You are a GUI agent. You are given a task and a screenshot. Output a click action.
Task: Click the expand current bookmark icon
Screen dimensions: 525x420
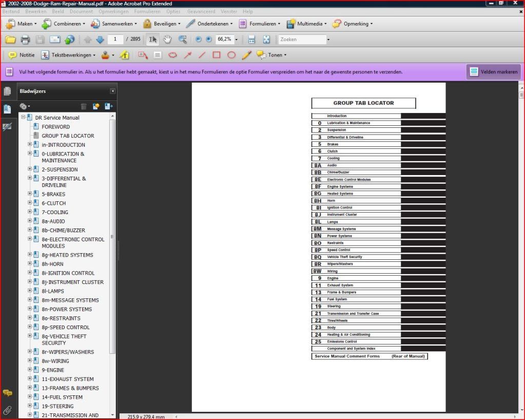pyautogui.click(x=108, y=106)
